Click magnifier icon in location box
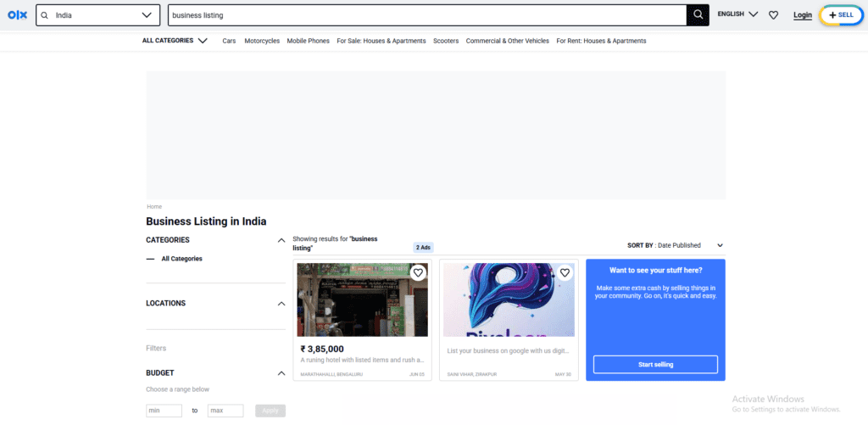Screen dimensions: 868x425 point(45,15)
